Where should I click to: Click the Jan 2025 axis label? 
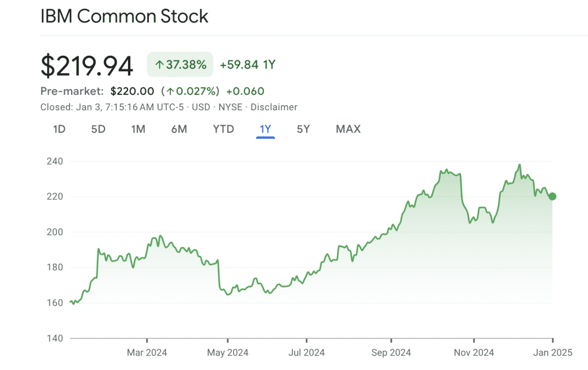coord(554,352)
